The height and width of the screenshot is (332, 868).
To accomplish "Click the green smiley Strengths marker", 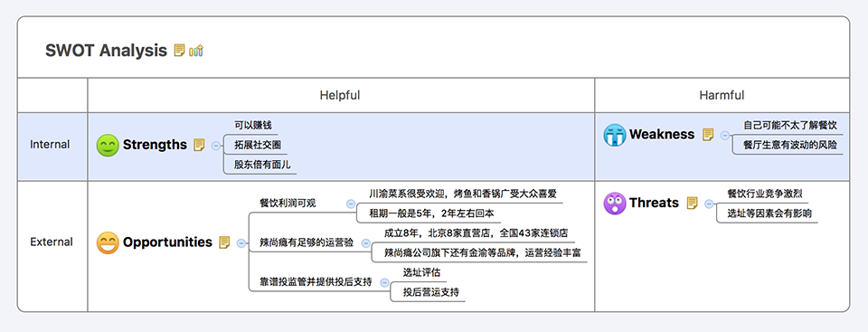I will coord(108,146).
